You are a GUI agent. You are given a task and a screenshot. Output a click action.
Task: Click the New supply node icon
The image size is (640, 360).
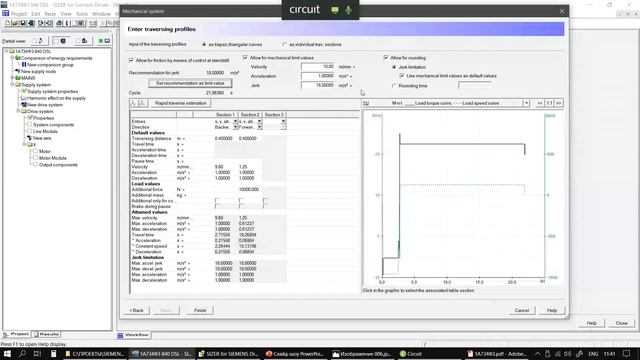[18, 71]
